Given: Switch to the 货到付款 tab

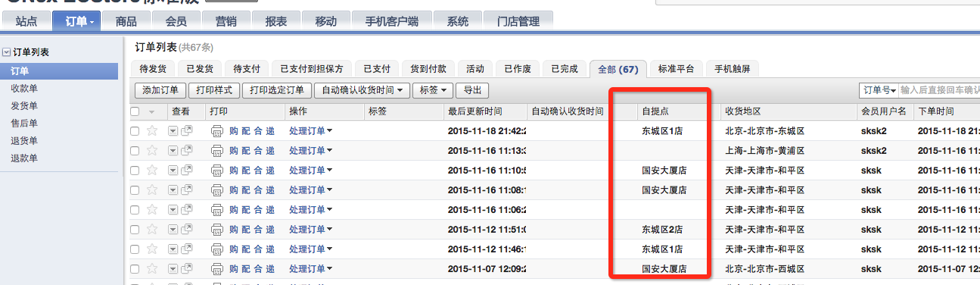Looking at the screenshot, I should pos(428,69).
